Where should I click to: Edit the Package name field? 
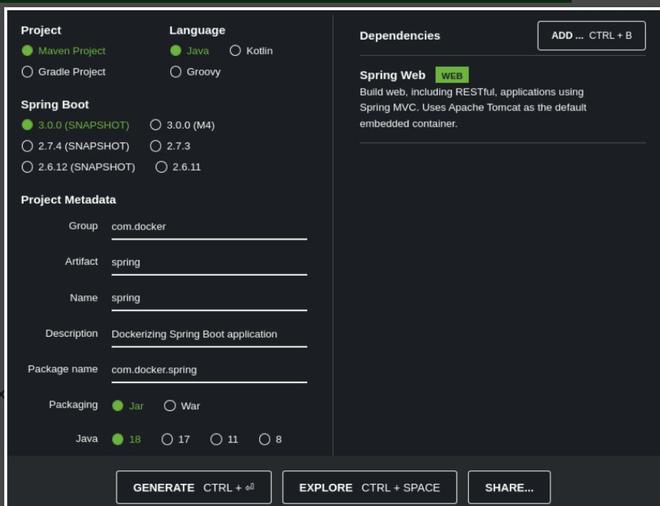pyautogui.click(x=209, y=370)
